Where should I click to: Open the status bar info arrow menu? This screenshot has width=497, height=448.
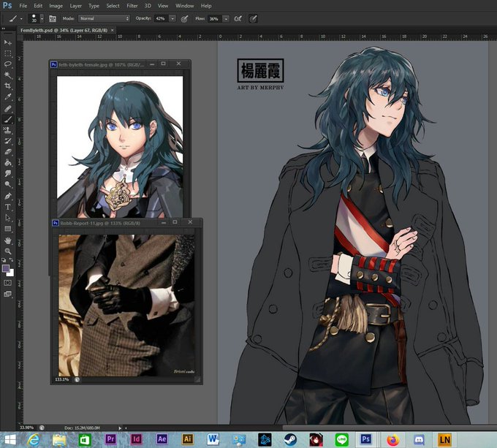120,428
